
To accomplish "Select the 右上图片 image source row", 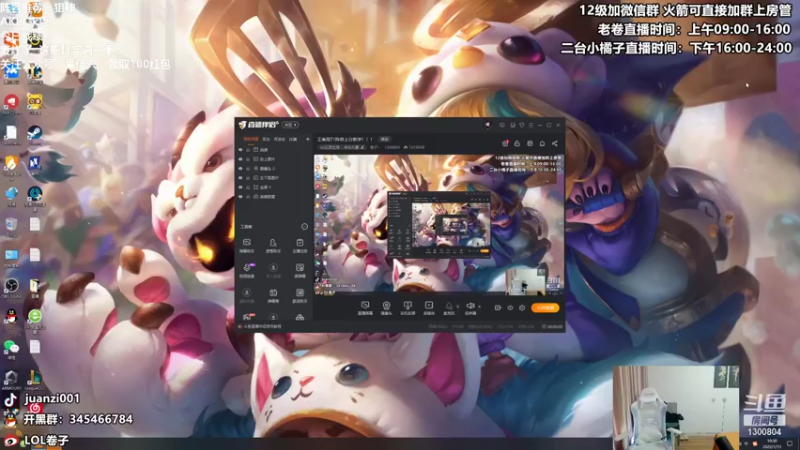I will click(273, 159).
